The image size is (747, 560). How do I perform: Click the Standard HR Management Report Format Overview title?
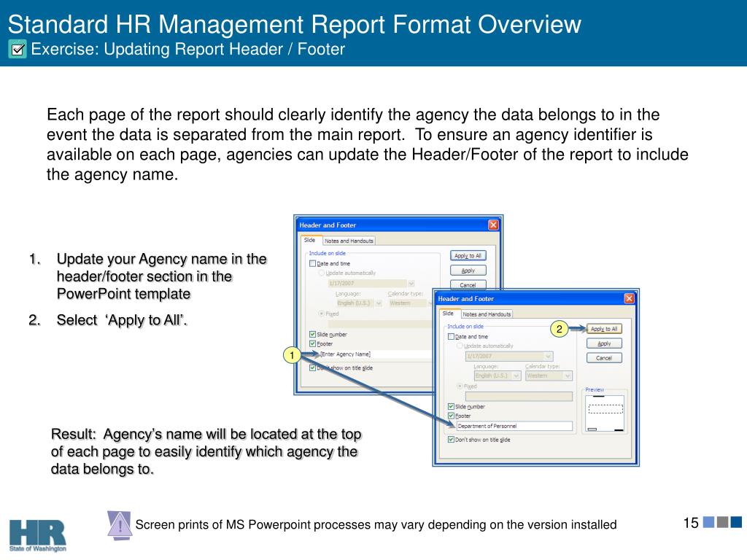295,24
